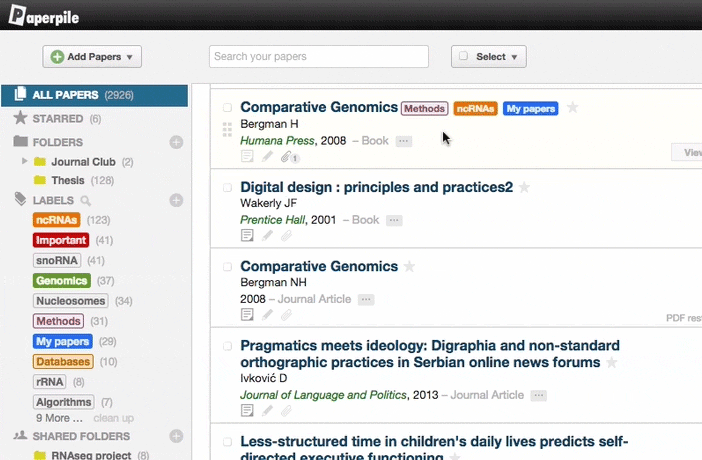Open notes icon for Digital design paper

tap(247, 236)
